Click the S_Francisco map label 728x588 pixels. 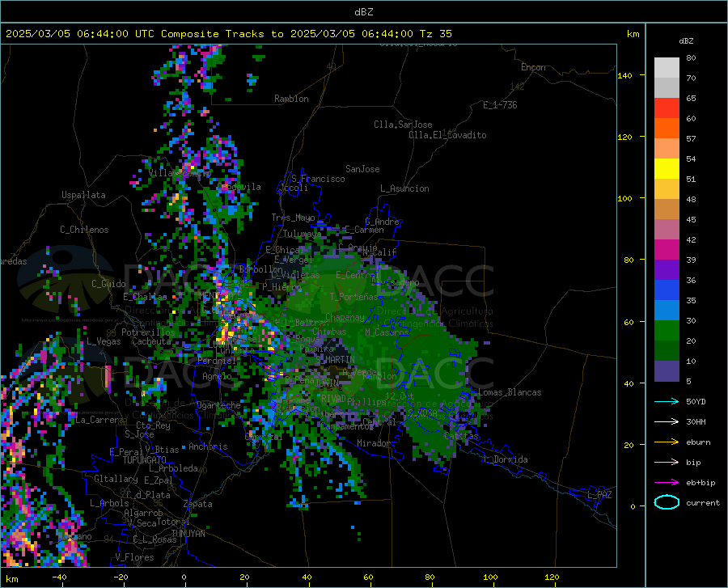[318, 179]
